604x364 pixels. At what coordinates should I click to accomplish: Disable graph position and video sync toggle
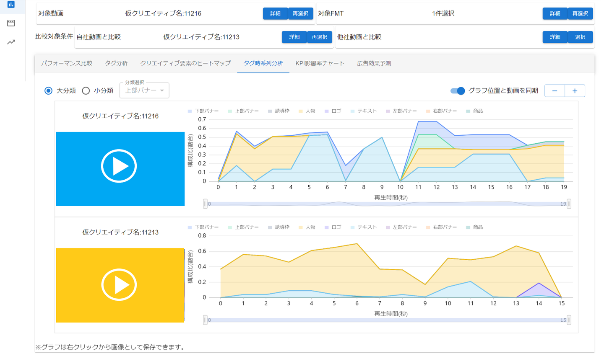[457, 91]
